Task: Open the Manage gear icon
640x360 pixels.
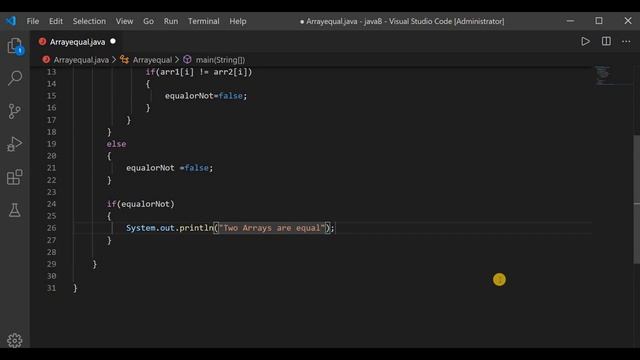Action: coord(15,340)
